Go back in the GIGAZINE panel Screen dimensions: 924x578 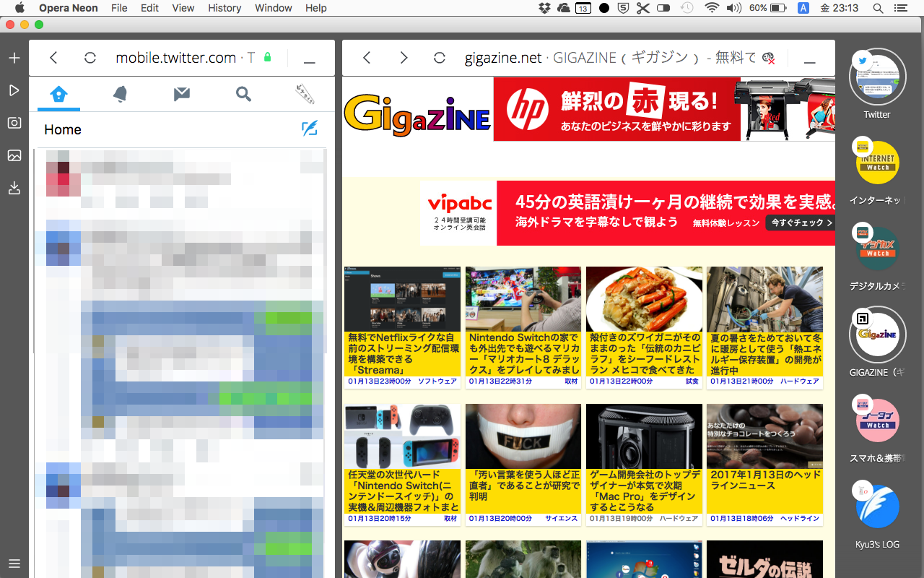pyautogui.click(x=367, y=58)
